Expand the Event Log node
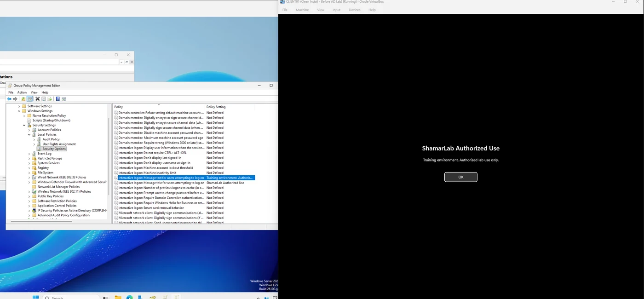 29,154
